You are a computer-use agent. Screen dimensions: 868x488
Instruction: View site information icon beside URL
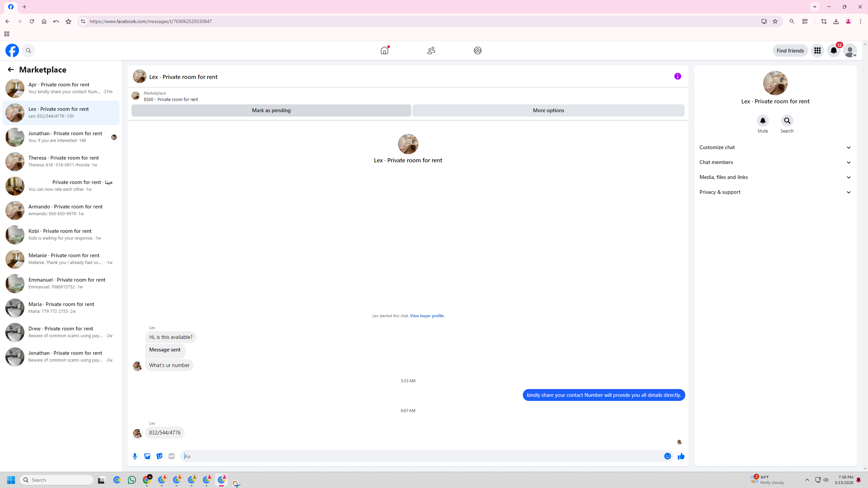pos(83,21)
